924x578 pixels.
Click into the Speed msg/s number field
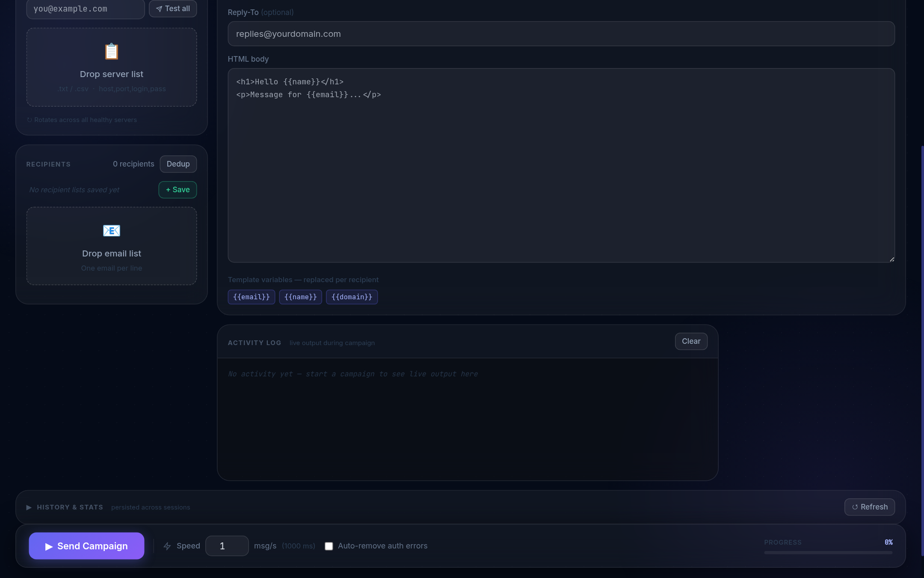[x=227, y=546]
